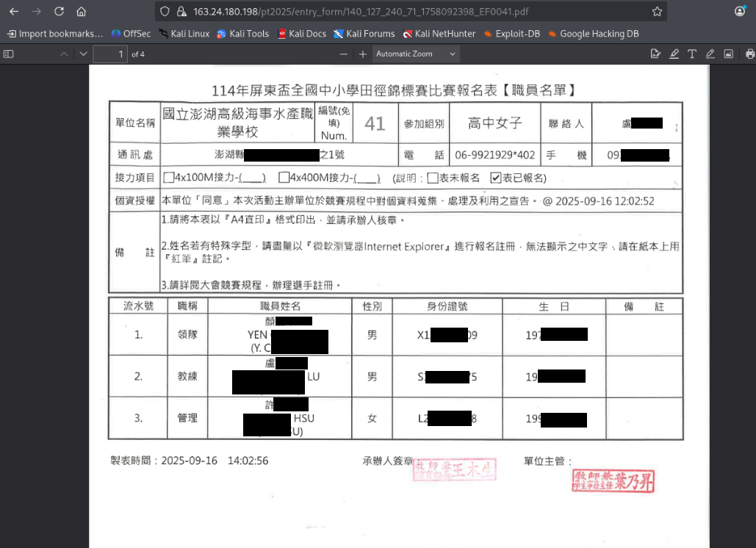Open the Kali NetHunter bookmark

pos(439,34)
